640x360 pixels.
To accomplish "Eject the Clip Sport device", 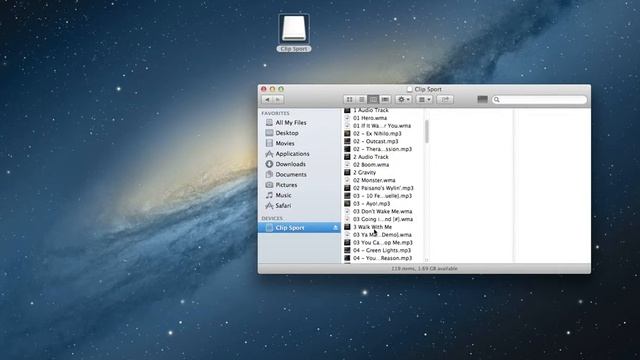I will 335,228.
